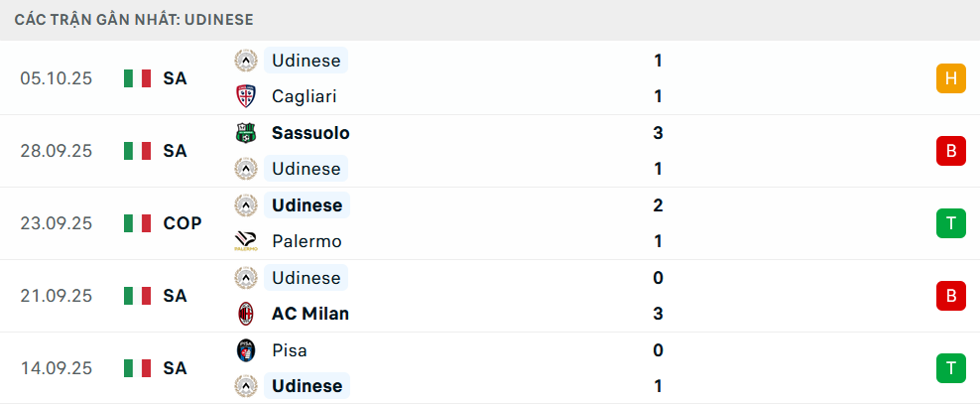Click Italy flag in the 23.09.25 COP row

(x=137, y=223)
